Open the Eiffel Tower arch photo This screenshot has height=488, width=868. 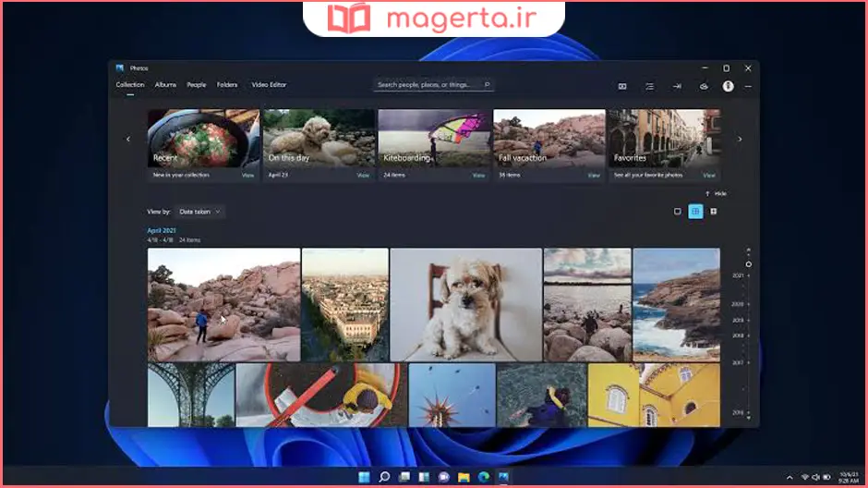(x=191, y=395)
